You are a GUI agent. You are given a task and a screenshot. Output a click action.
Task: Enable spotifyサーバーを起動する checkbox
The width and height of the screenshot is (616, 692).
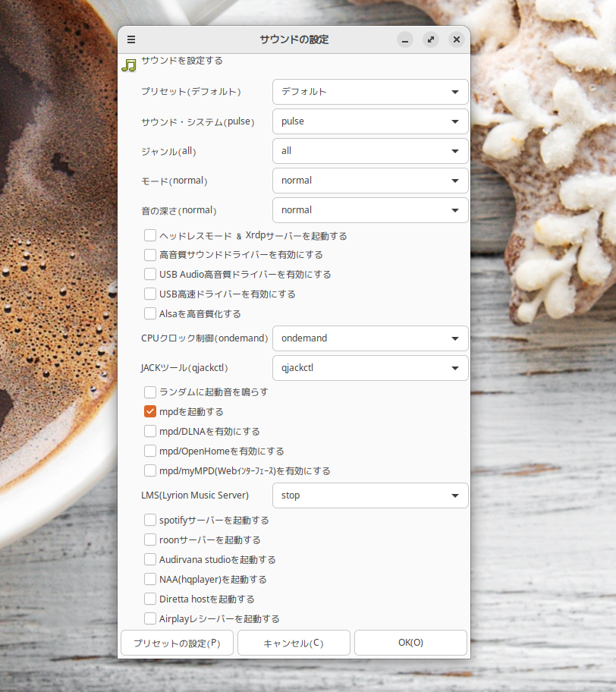tap(150, 520)
